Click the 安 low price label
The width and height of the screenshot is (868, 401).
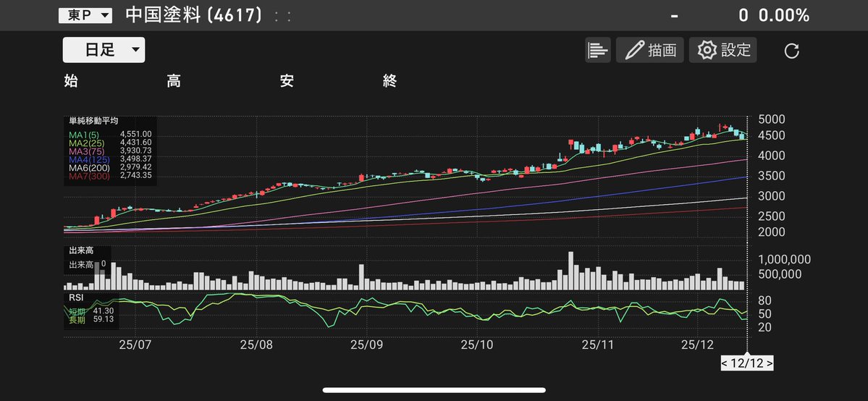[x=286, y=81]
